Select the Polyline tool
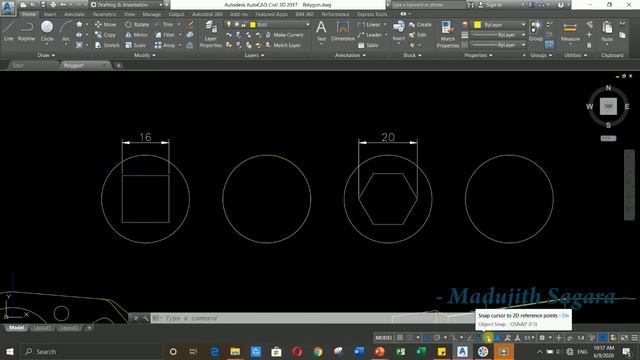This screenshot has width=640, height=360. pyautogui.click(x=26, y=31)
